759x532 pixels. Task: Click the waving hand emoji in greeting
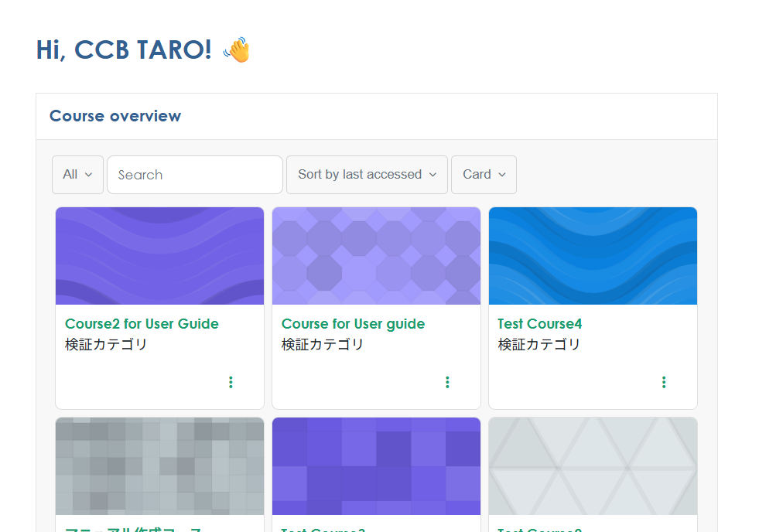tap(237, 50)
